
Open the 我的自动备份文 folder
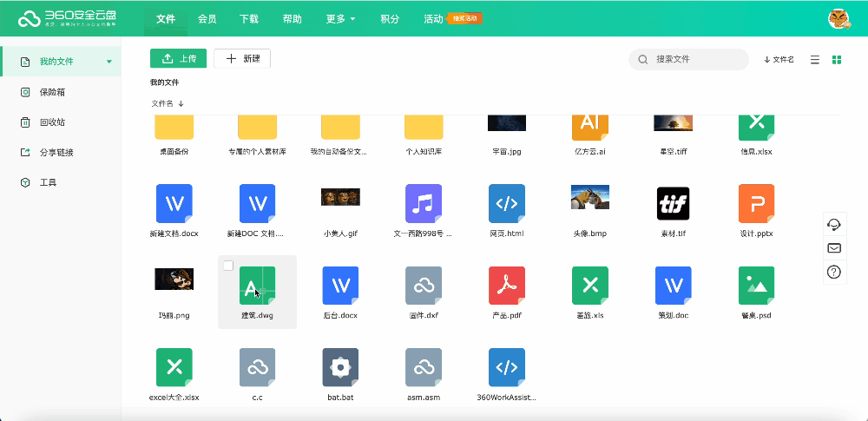click(x=340, y=128)
